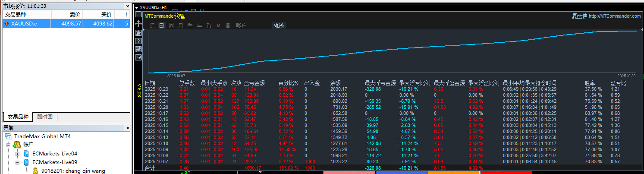
Task: Click the bid price 4098.57
Action: [72, 24]
